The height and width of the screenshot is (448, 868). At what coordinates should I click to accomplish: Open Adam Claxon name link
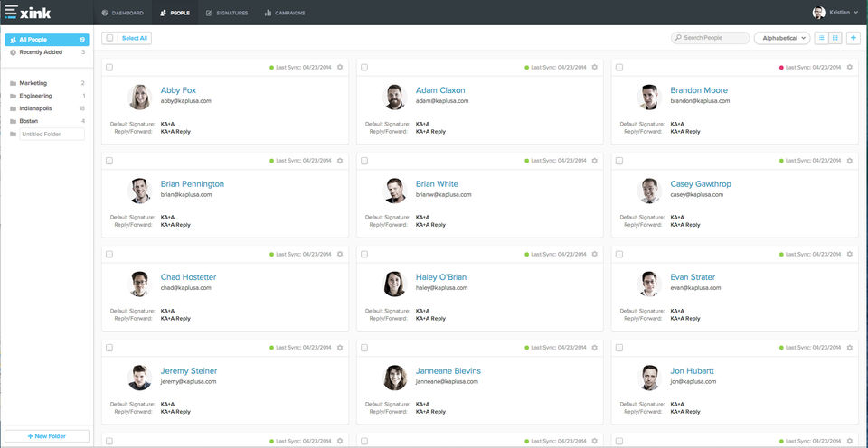point(440,90)
